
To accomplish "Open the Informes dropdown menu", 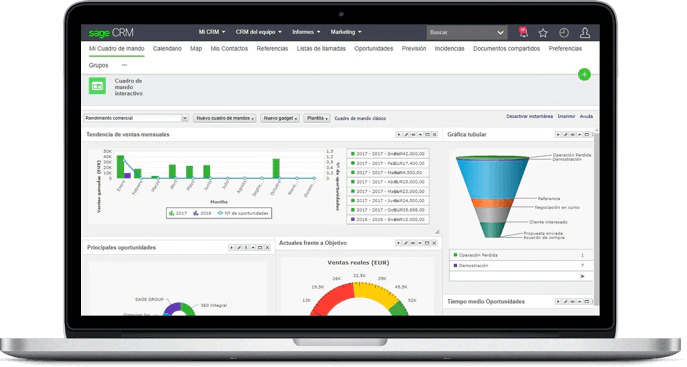I will [306, 32].
